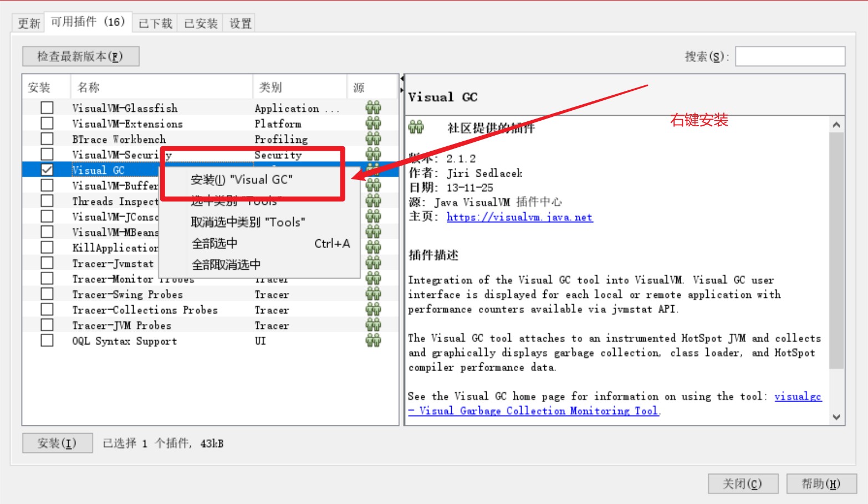868x504 pixels.
Task: Tick the KillApplication checkbox
Action: pos(47,247)
